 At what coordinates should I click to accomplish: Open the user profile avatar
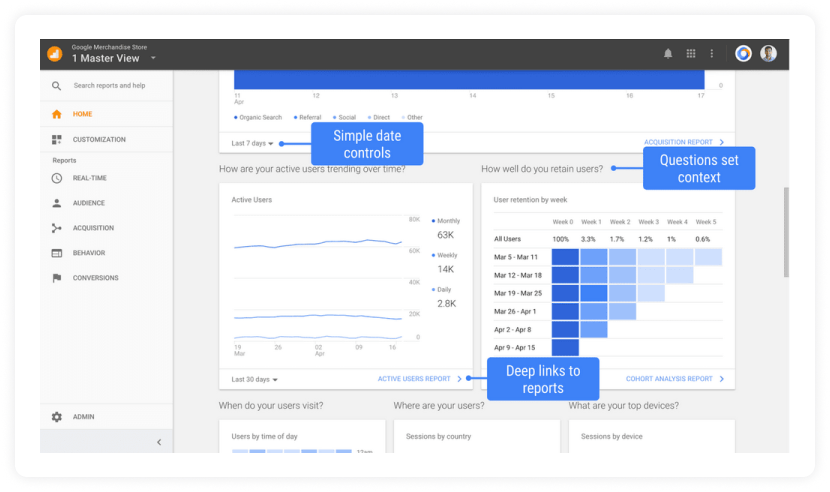tap(768, 53)
